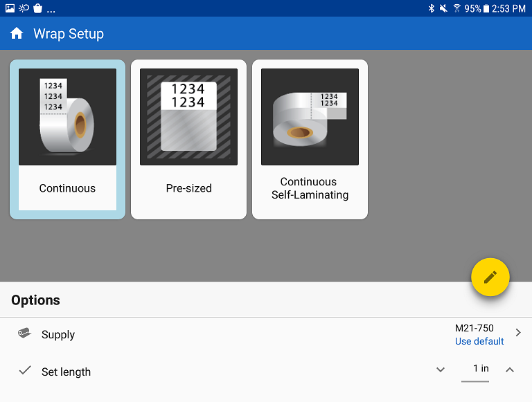Tap the Pre-sized label preview image
The image size is (532, 402).
188,117
